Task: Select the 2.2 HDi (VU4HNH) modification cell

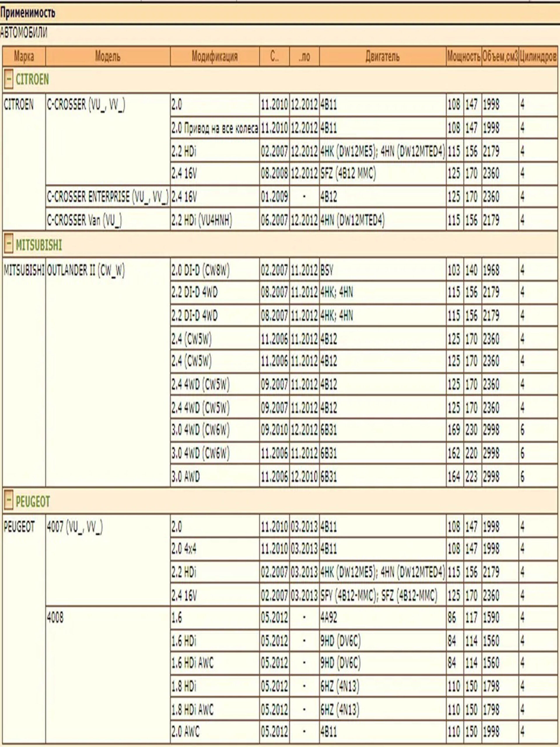Action: point(202,220)
